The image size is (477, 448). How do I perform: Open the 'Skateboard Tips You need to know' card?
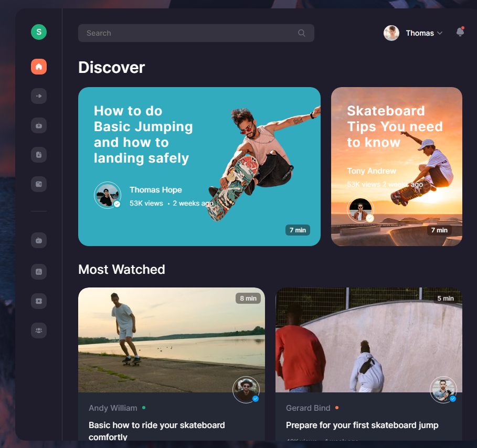pyautogui.click(x=396, y=167)
